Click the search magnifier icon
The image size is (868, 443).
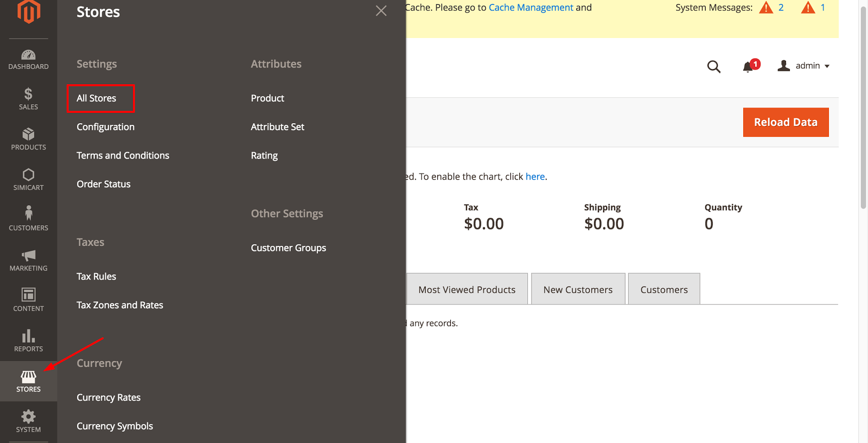714,66
